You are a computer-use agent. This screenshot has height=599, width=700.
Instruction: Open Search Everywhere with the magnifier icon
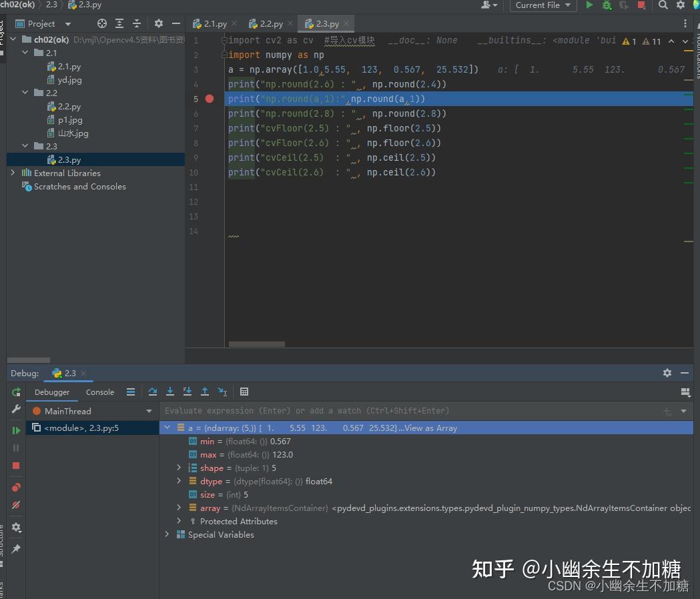(x=663, y=5)
